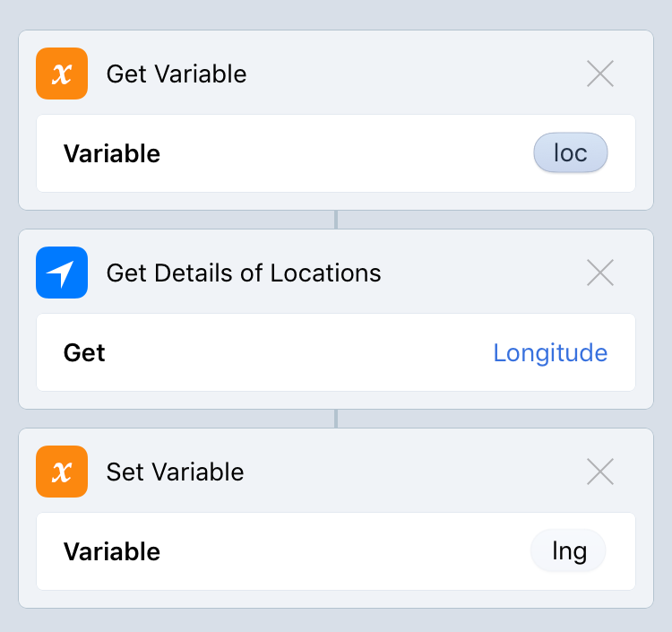Click connector between Get Details and Set Variable
The width and height of the screenshot is (672, 632).
coord(336,419)
